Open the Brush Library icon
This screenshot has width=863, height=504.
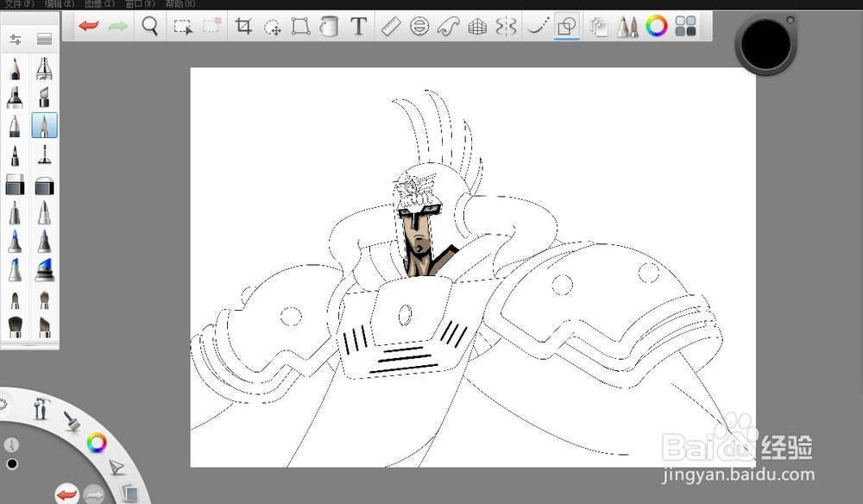[45, 39]
